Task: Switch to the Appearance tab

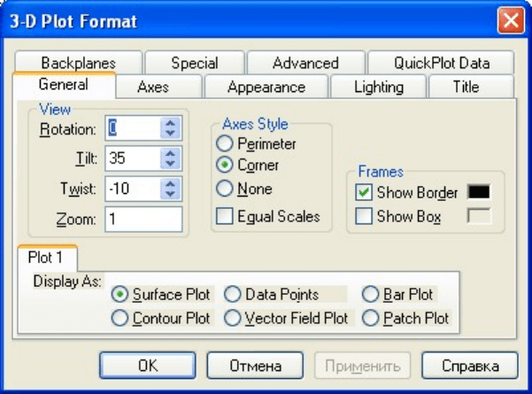Action: (x=266, y=87)
